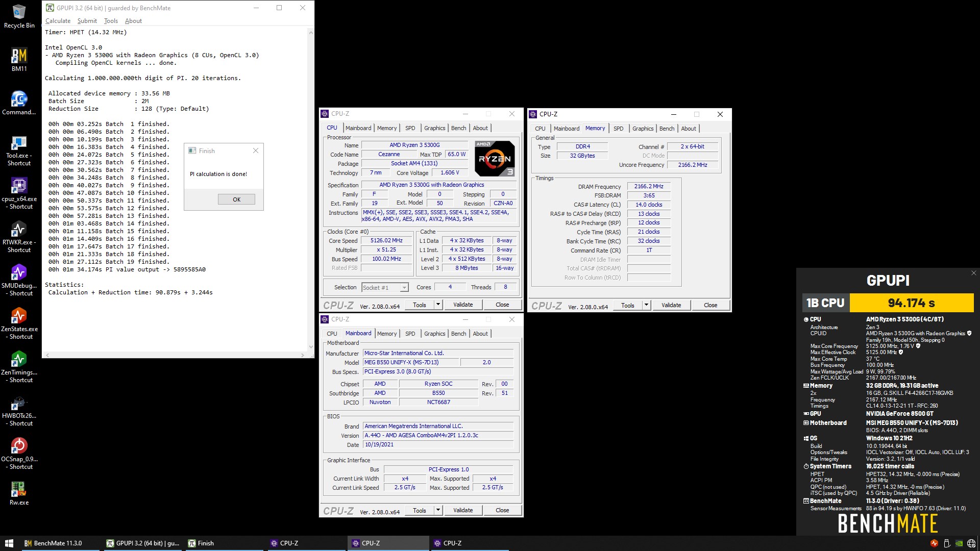Select the SMUDebug shortcut icon
This screenshot has height=551, width=980.
(x=19, y=281)
